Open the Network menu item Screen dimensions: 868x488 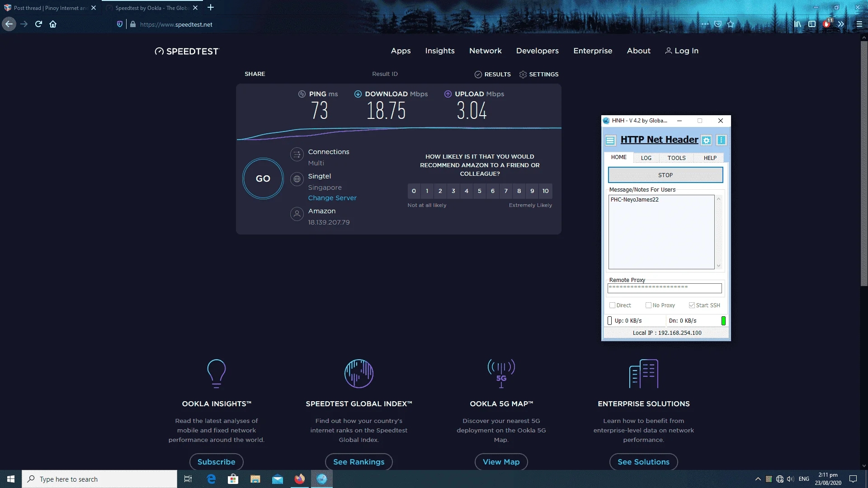(x=485, y=51)
